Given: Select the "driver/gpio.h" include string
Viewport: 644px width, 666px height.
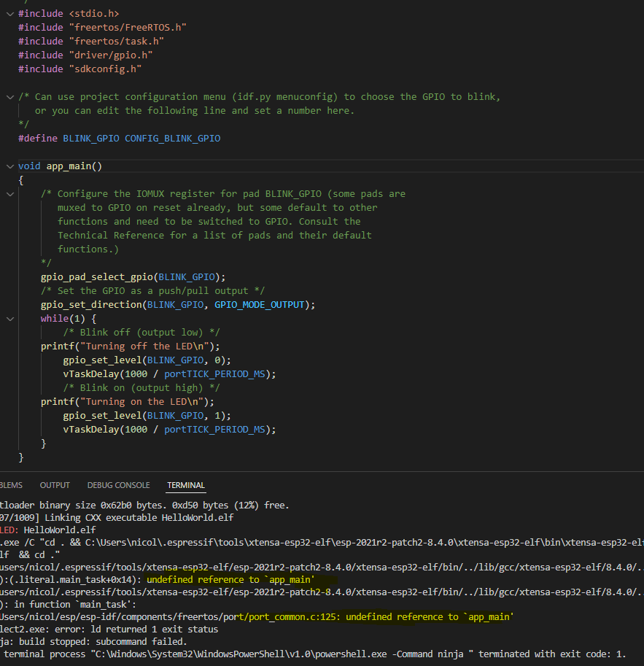Looking at the screenshot, I should 111,55.
